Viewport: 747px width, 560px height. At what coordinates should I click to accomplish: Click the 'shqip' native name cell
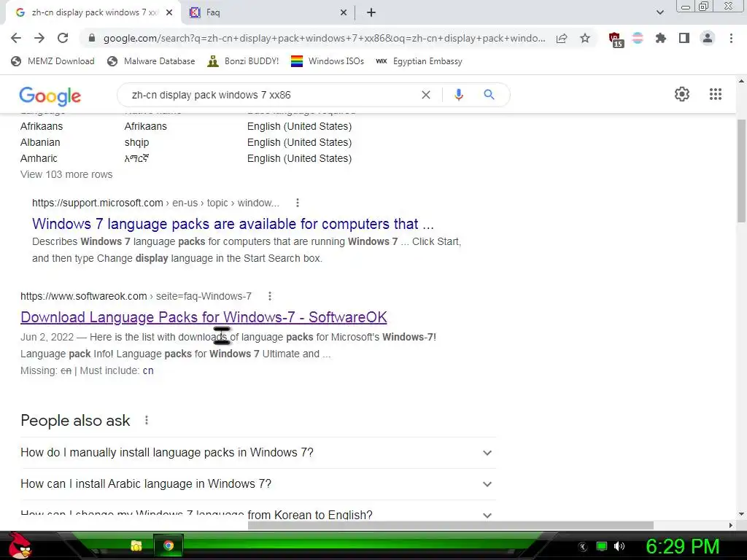pos(136,142)
